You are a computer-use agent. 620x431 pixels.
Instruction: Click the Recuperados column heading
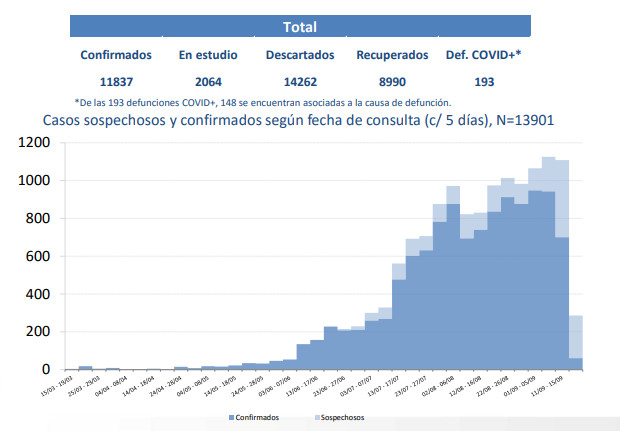click(x=392, y=56)
